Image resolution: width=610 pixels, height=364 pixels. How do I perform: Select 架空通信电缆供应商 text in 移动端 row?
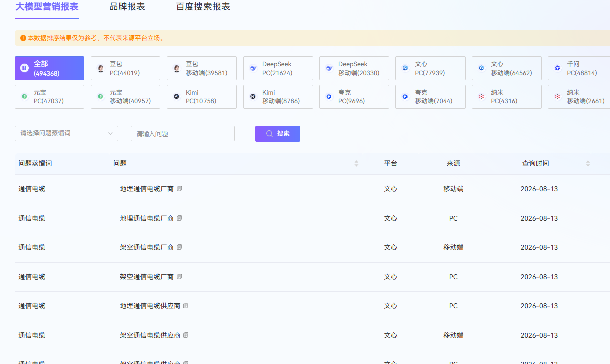(150, 335)
